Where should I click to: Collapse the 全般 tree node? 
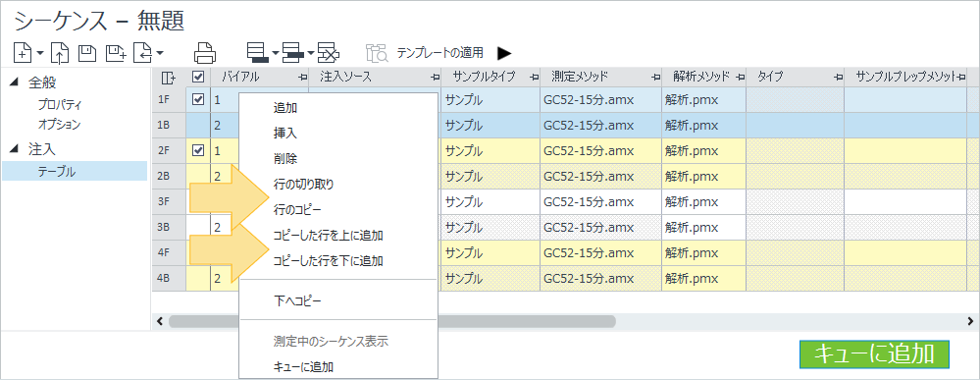pos(15,82)
